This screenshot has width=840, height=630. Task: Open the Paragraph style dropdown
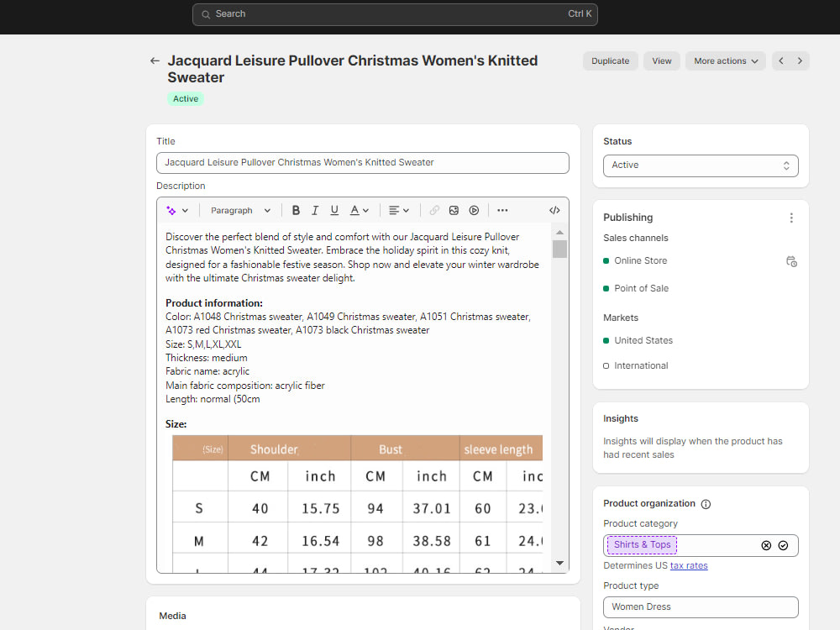240,211
